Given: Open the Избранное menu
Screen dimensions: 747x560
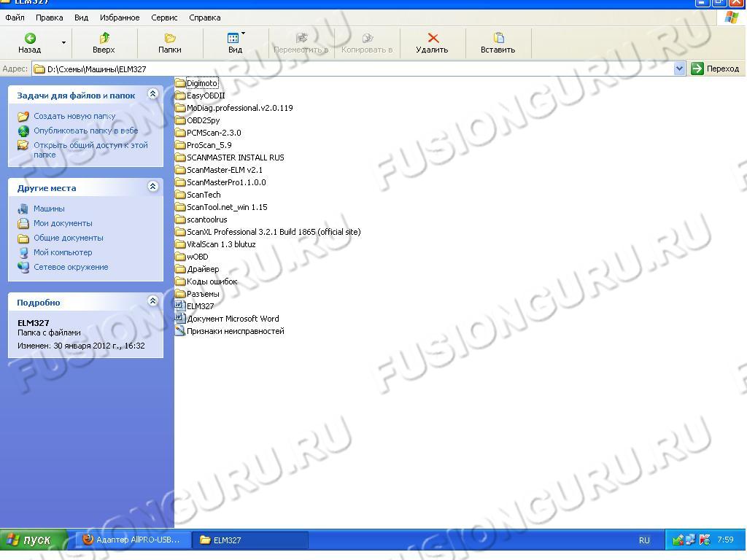Looking at the screenshot, I should (x=120, y=17).
